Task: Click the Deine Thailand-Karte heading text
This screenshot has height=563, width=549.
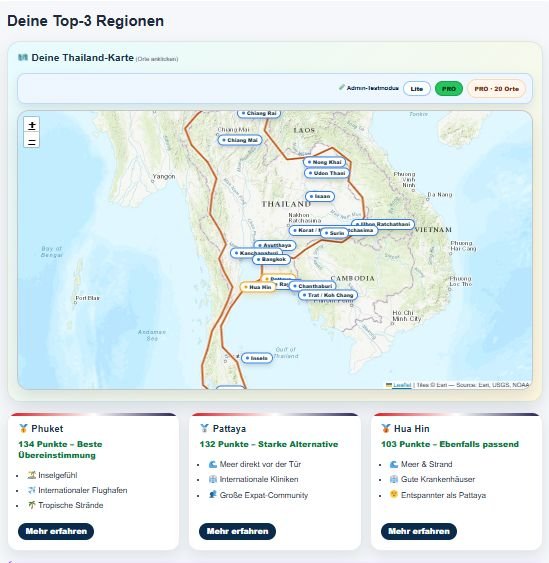Action: [x=83, y=57]
